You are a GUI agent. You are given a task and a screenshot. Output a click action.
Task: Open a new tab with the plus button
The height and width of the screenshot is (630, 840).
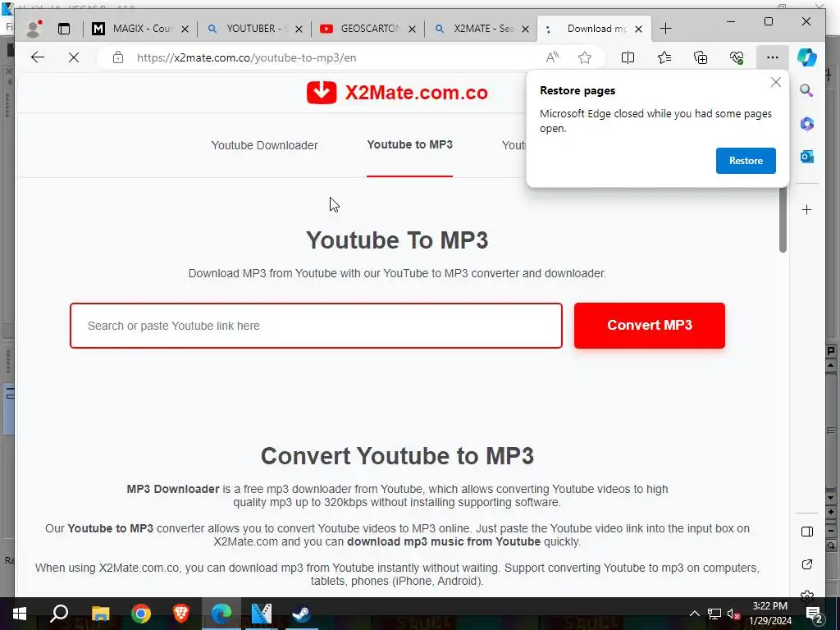coord(665,29)
